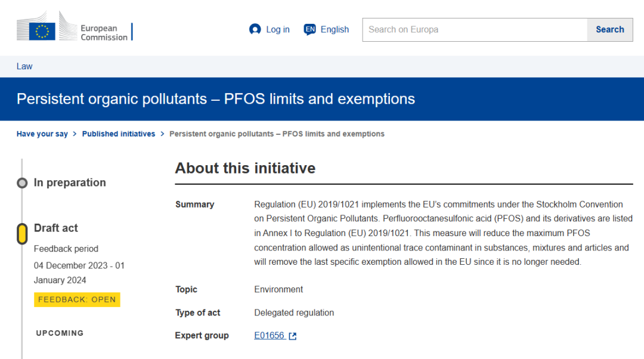Open the Law section link
644x359 pixels.
coord(24,66)
